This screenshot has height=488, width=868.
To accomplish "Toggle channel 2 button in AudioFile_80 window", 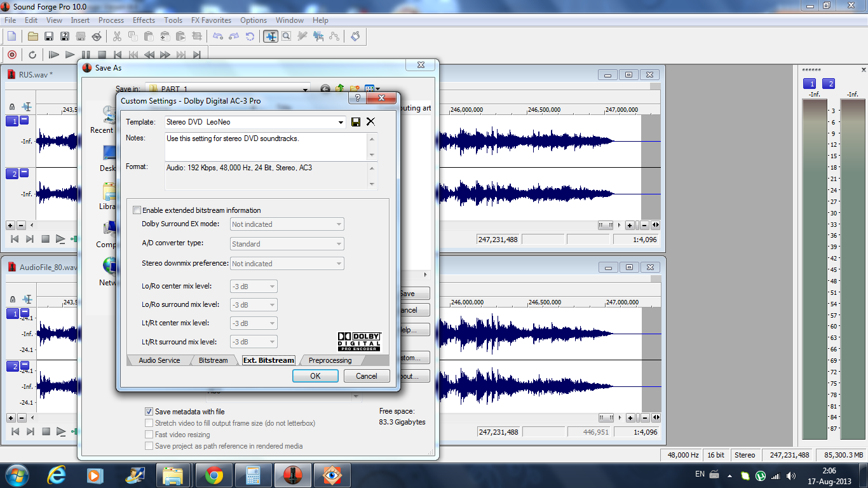I will coord(12,367).
